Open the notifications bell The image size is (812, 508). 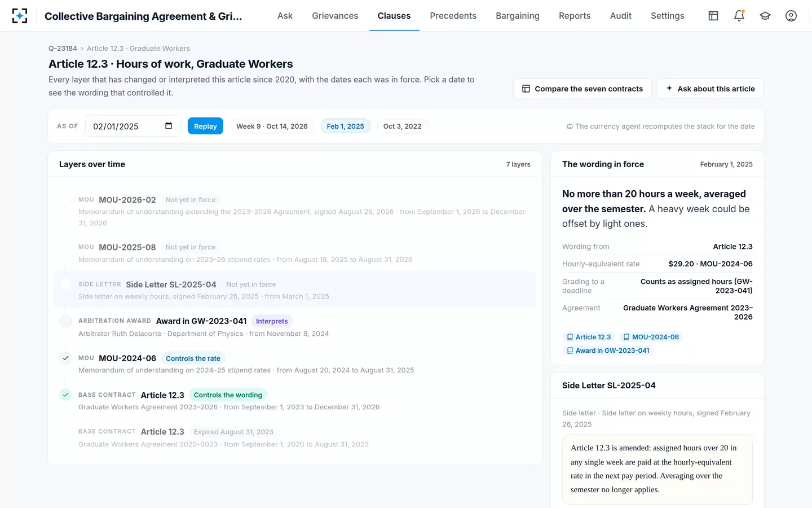pyautogui.click(x=739, y=16)
